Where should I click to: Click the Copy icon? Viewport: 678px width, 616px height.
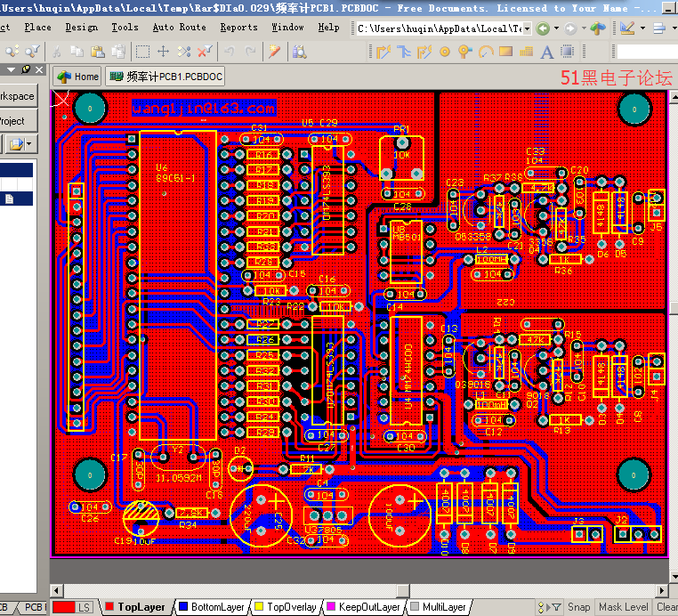77,52
